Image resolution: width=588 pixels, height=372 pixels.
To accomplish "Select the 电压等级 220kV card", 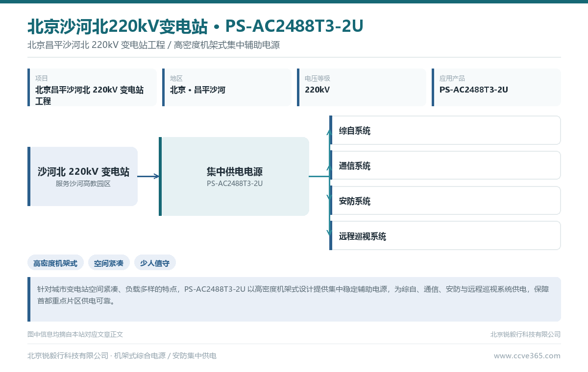I will 362,88.
